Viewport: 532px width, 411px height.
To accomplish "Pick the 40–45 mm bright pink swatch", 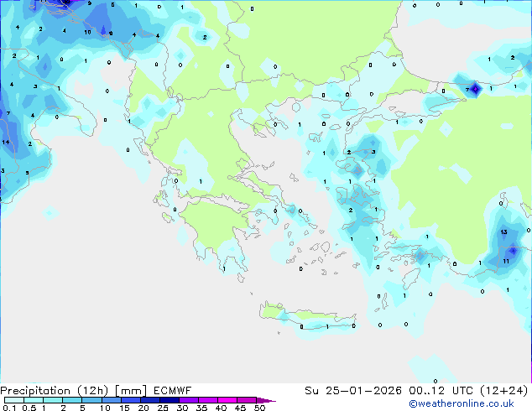I will pyautogui.click(x=227, y=400).
